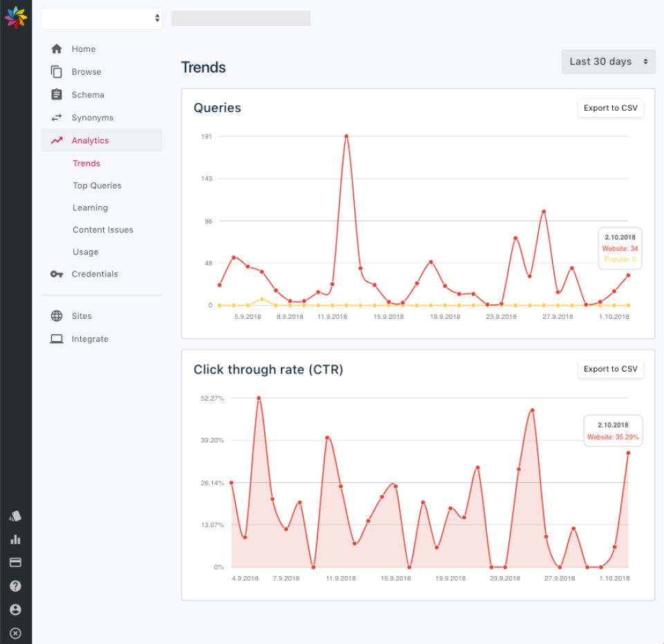Open the credit card billing icon
The width and height of the screenshot is (664, 644).
click(x=16, y=562)
